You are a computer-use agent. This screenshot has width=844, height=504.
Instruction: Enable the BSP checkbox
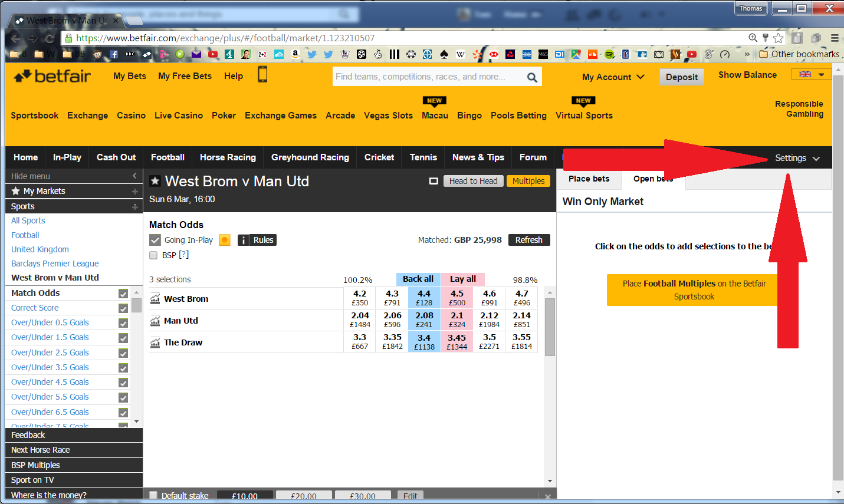click(x=153, y=255)
